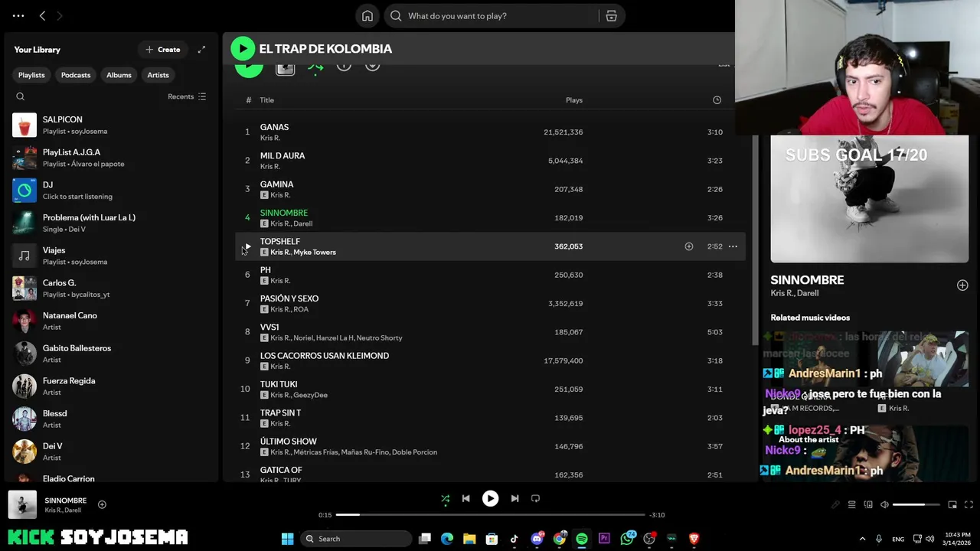
Task: Open the now playing cover thumbnail
Action: pyautogui.click(x=22, y=505)
